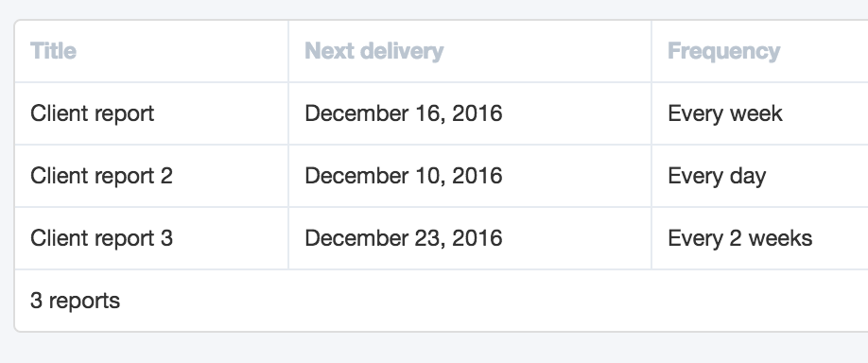This screenshot has height=363, width=868.
Task: Click the Next delivery column header
Action: click(x=374, y=51)
